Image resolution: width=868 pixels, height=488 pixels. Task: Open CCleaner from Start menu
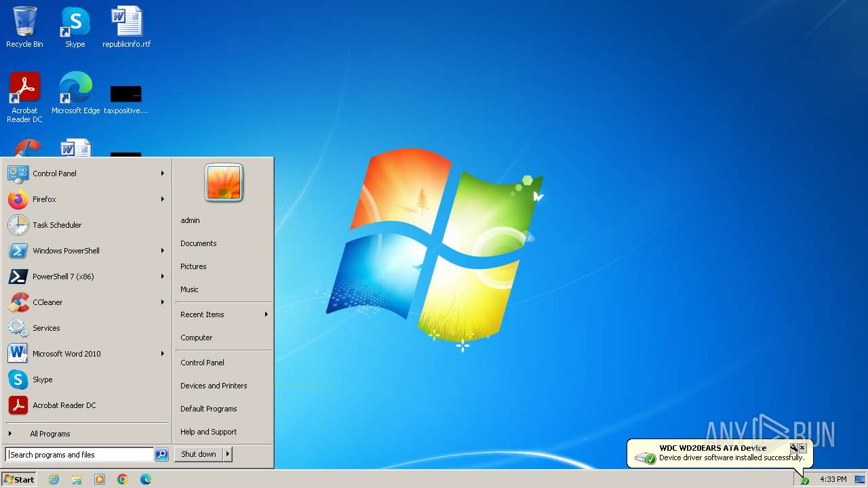(87, 302)
